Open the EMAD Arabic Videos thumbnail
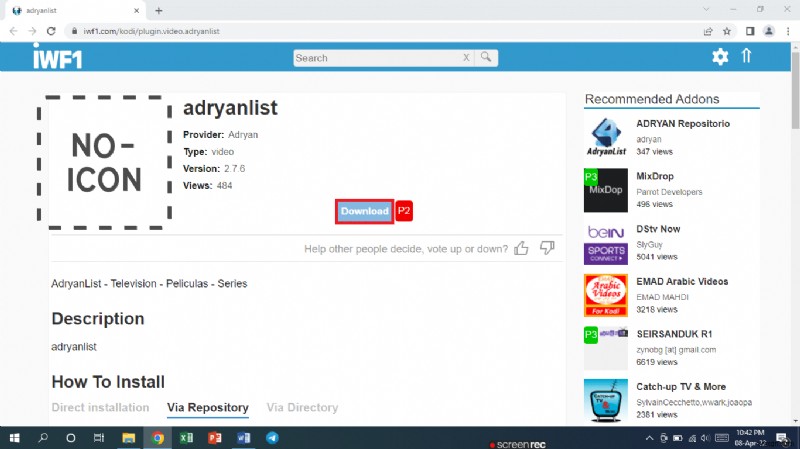Image resolution: width=800 pixels, height=449 pixels. (606, 295)
